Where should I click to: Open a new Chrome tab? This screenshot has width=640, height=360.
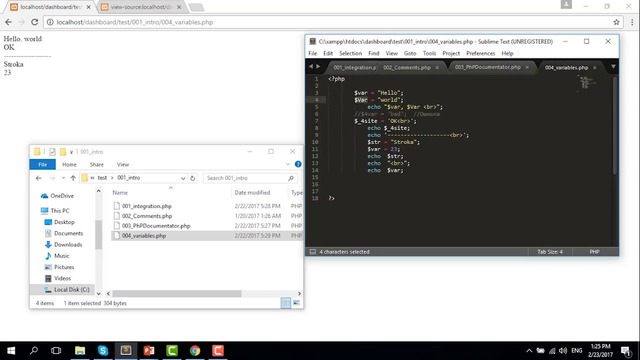[x=196, y=7]
